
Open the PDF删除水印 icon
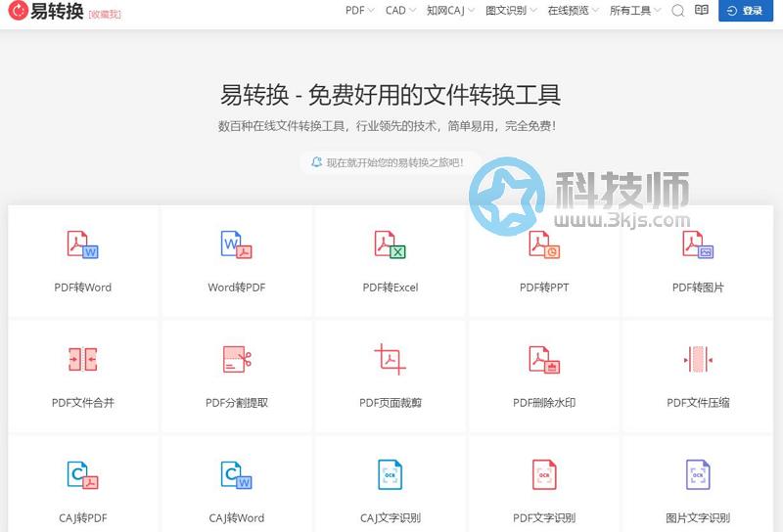click(544, 360)
